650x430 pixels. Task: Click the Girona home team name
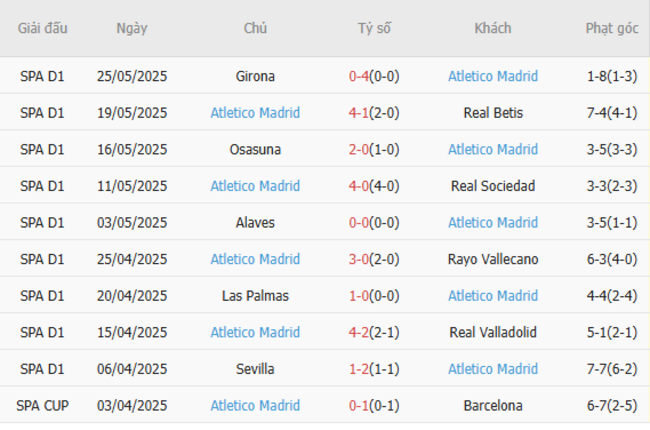tap(255, 76)
